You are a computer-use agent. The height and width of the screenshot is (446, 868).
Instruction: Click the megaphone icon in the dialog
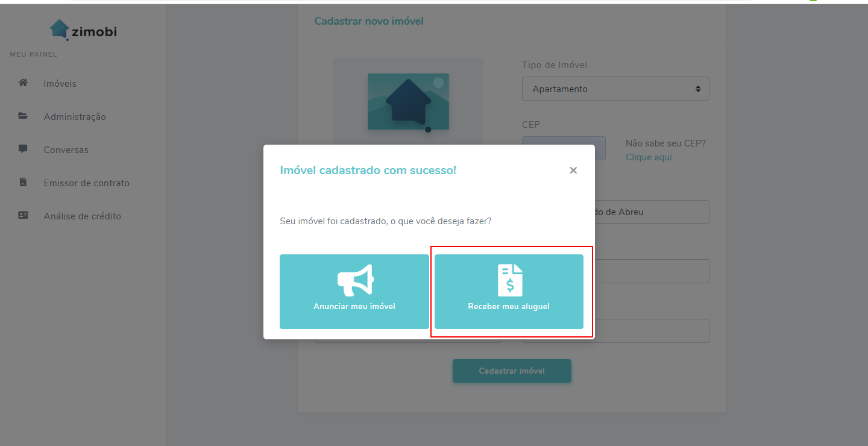pos(355,280)
